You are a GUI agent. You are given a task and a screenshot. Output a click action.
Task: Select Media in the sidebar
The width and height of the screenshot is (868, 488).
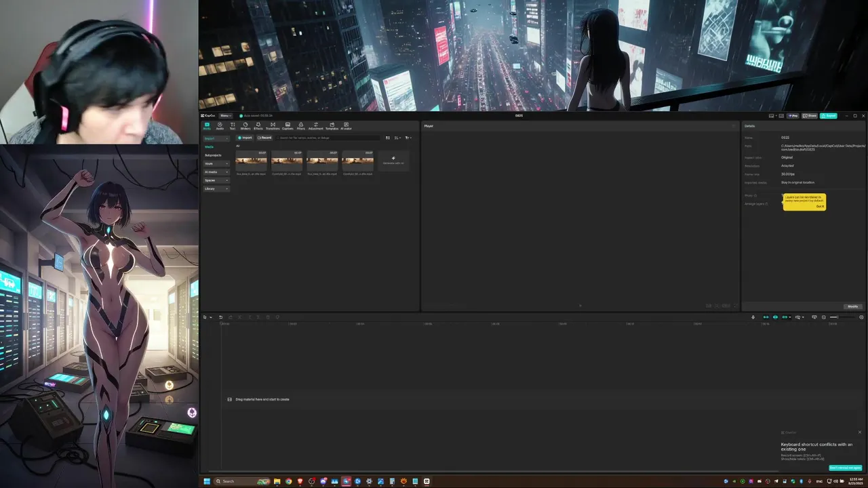pyautogui.click(x=210, y=146)
